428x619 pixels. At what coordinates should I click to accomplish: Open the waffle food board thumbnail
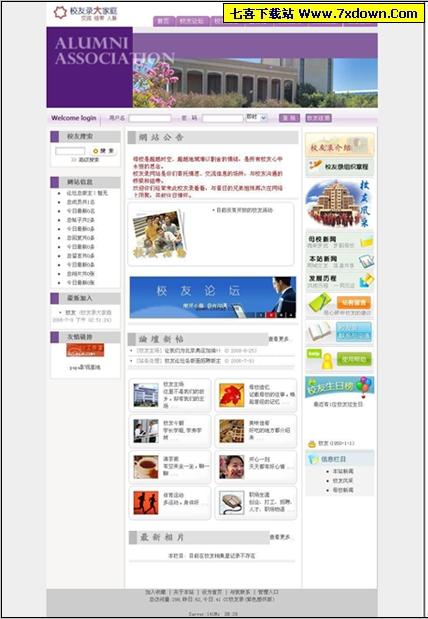tap(231, 431)
